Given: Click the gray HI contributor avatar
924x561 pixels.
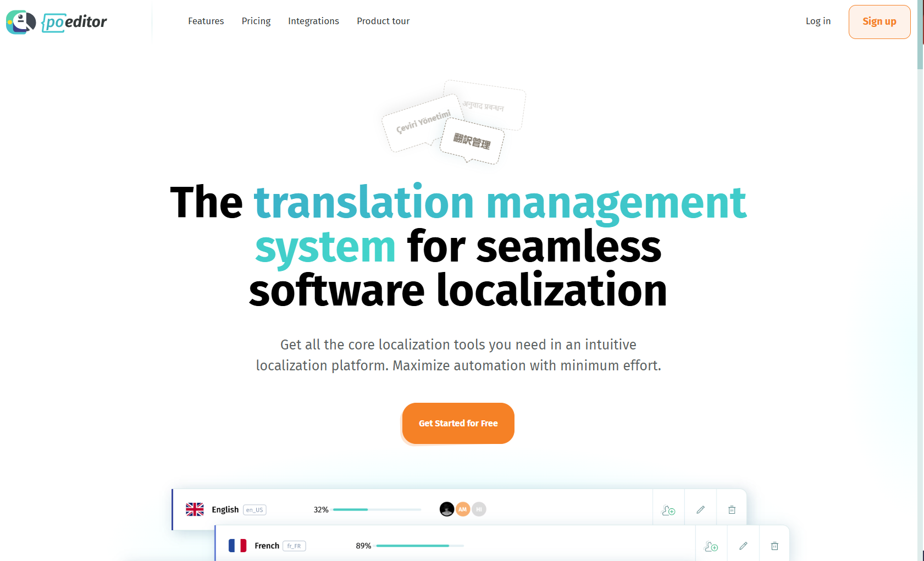Looking at the screenshot, I should [x=479, y=509].
